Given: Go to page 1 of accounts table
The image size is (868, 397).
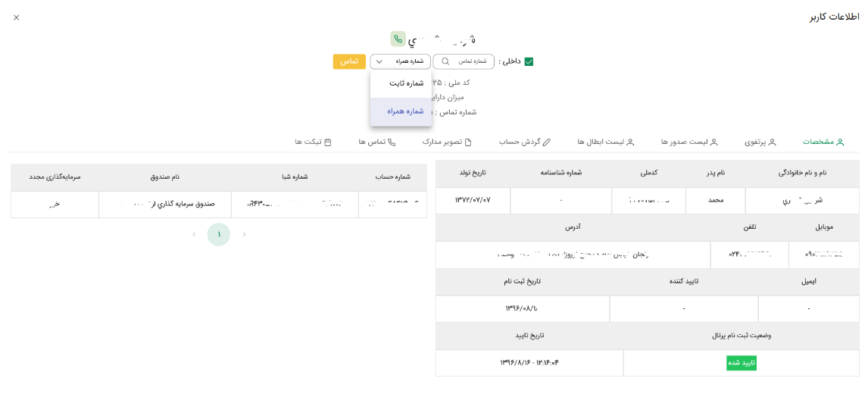Looking at the screenshot, I should tap(218, 234).
